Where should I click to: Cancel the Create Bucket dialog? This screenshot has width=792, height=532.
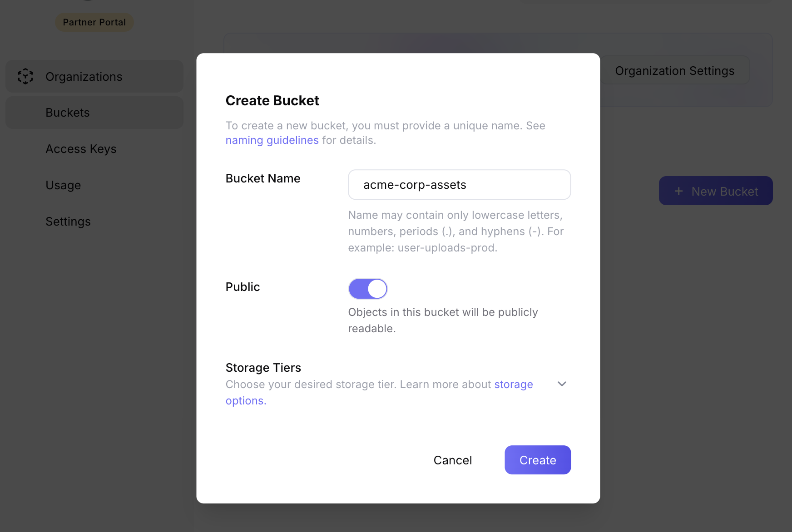453,460
